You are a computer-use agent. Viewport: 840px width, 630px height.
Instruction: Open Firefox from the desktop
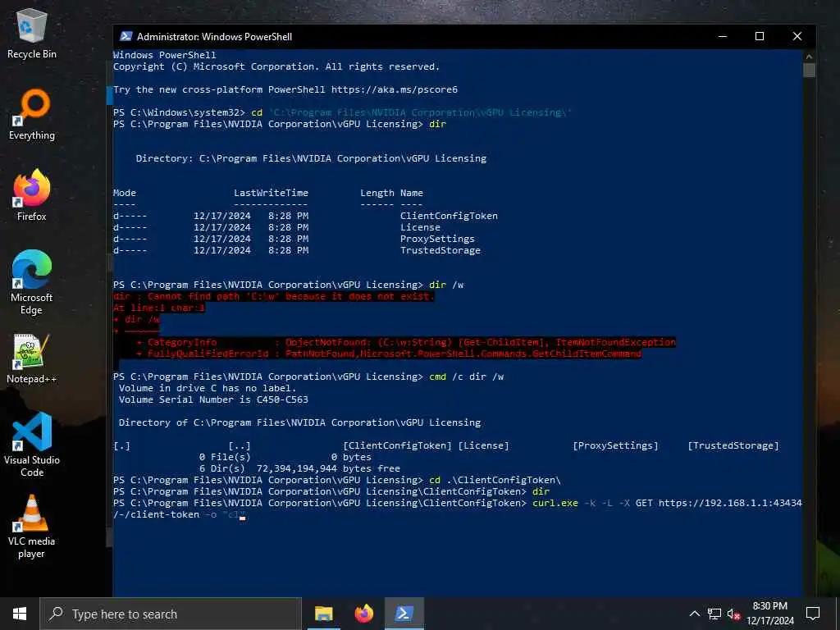point(32,196)
